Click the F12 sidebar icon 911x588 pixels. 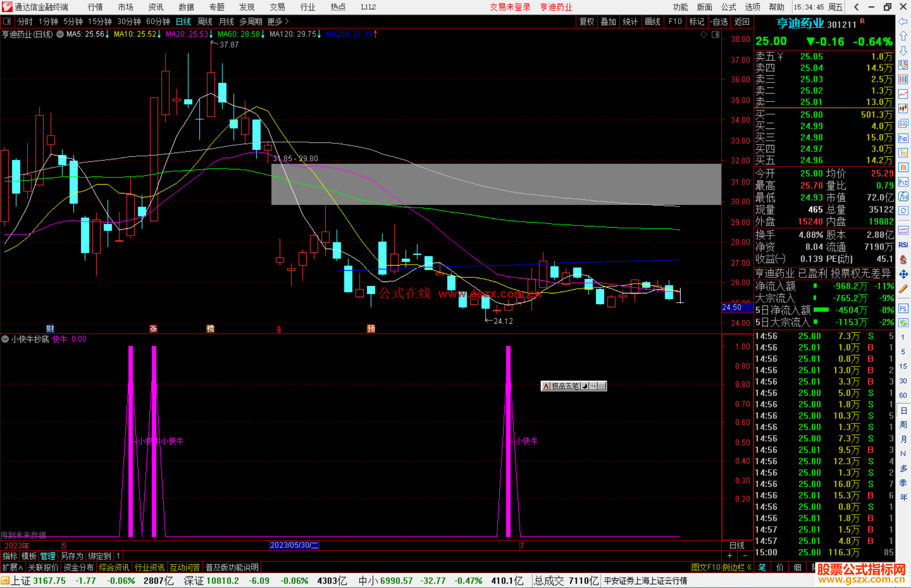[903, 182]
